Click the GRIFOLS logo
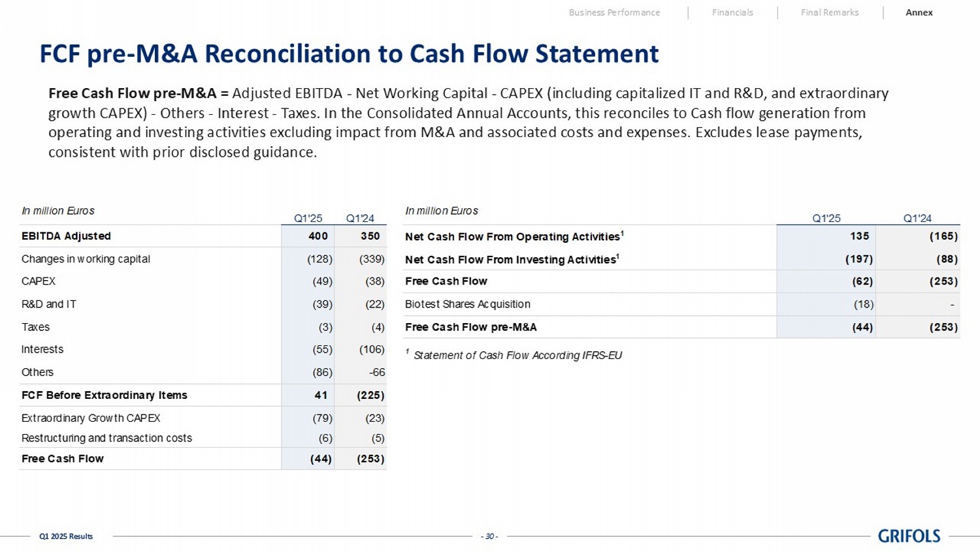The width and height of the screenshot is (980, 551). coord(909,536)
